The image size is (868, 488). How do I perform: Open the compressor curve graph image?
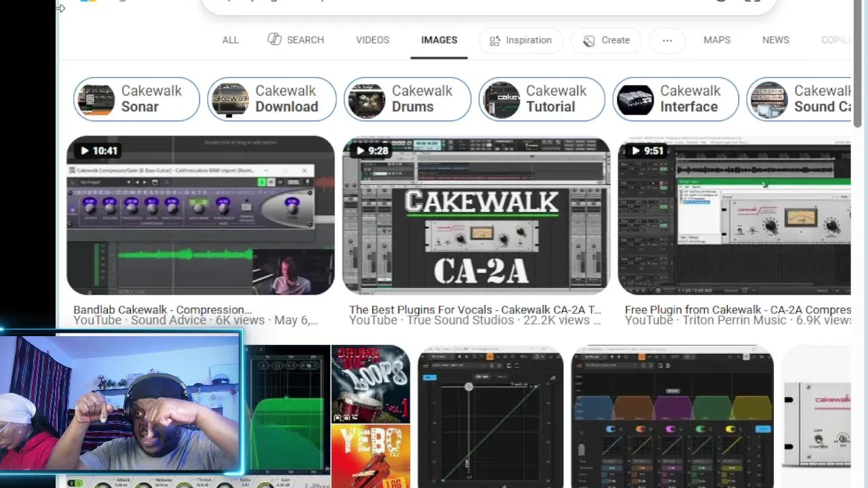[x=490, y=417]
